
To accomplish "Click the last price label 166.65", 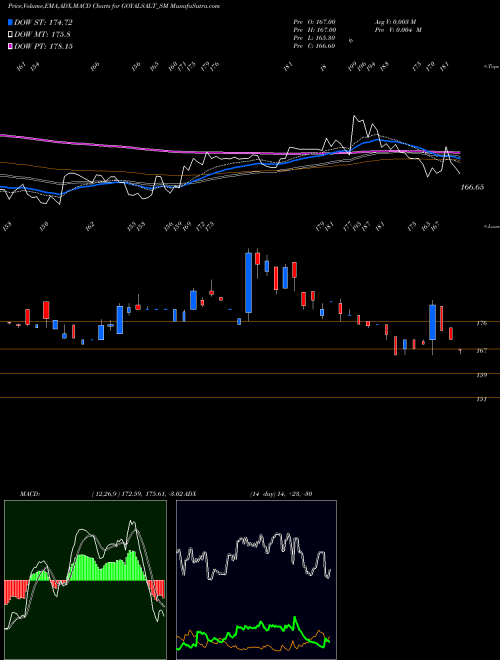I will (472, 187).
